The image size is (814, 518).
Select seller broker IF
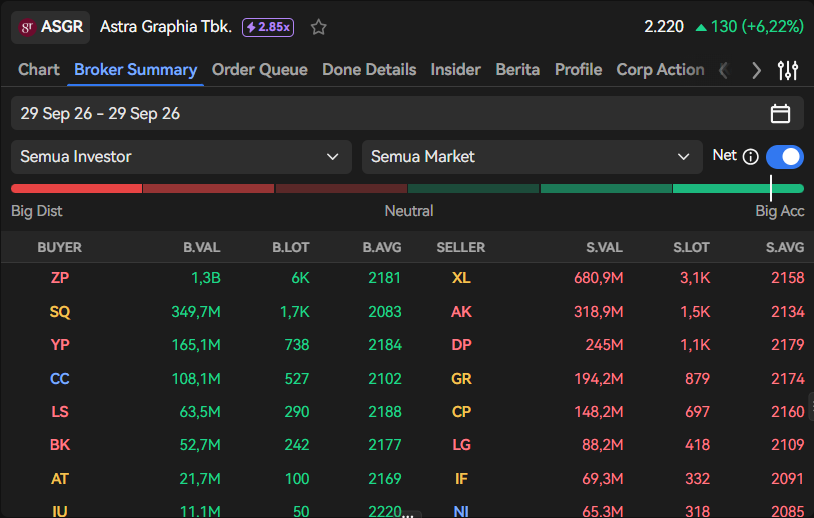(461, 479)
